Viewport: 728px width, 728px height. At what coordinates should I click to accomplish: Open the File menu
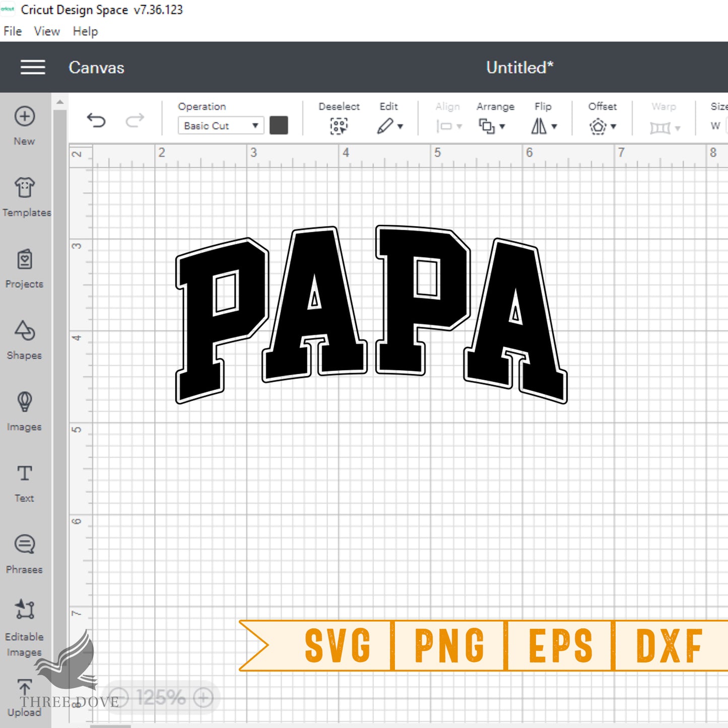(x=13, y=31)
